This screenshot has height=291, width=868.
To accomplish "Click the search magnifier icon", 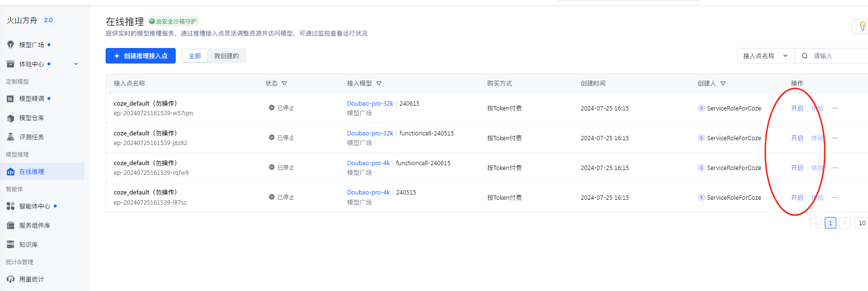I will (805, 56).
